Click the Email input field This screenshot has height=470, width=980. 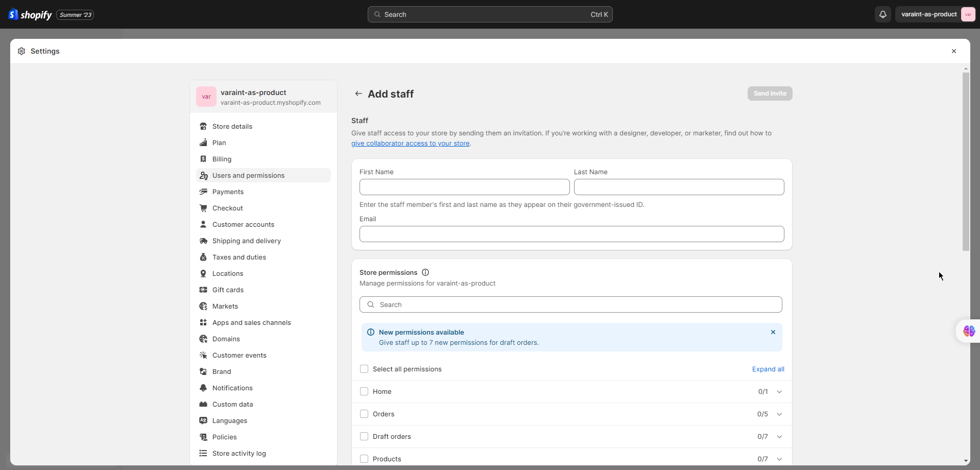571,234
